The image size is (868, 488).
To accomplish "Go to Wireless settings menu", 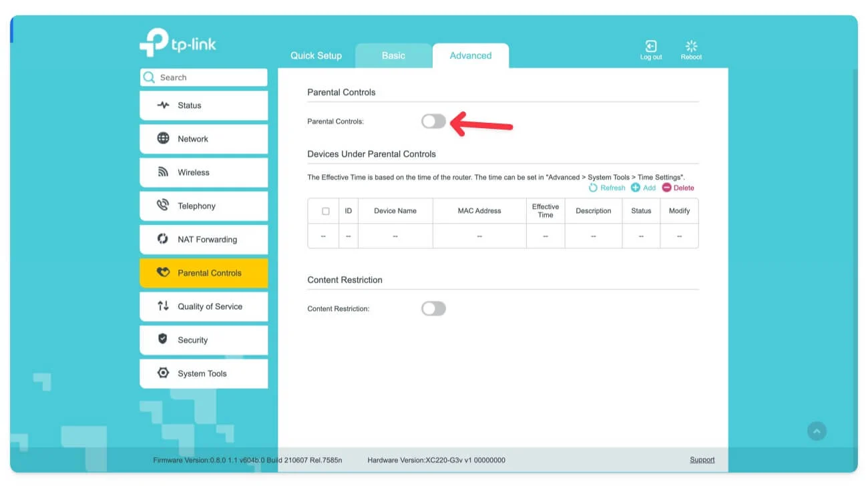I will coord(204,172).
